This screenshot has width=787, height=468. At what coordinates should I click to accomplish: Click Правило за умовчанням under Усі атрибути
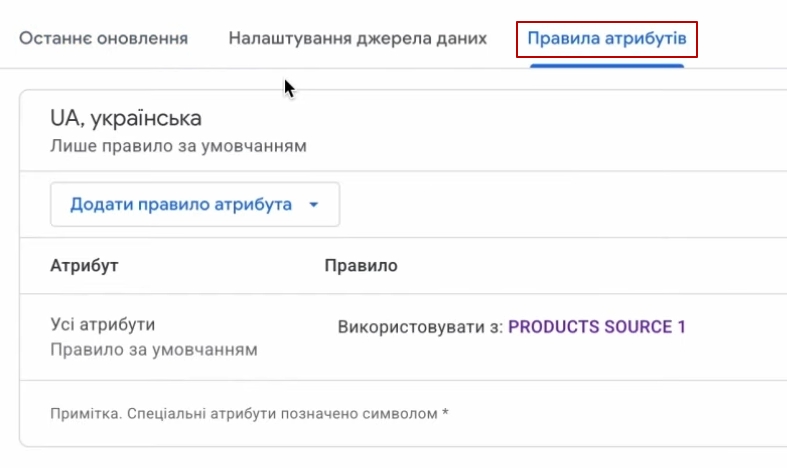tap(153, 350)
